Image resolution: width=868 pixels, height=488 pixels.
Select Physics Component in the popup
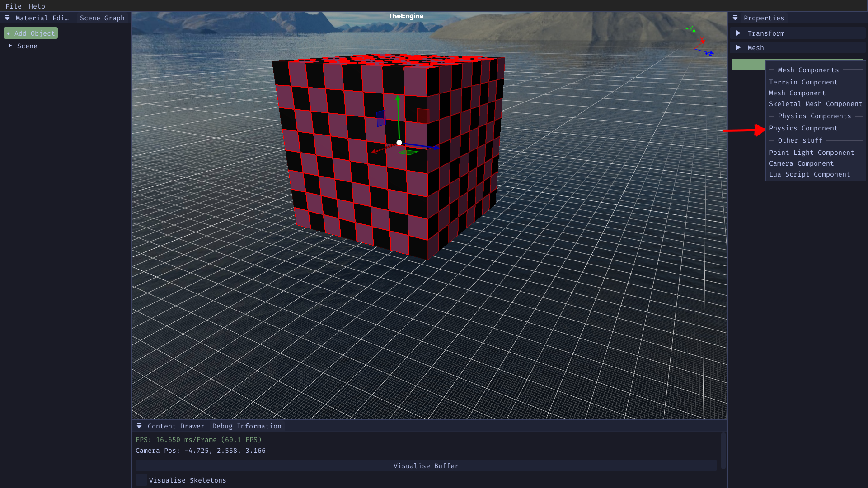tap(803, 128)
